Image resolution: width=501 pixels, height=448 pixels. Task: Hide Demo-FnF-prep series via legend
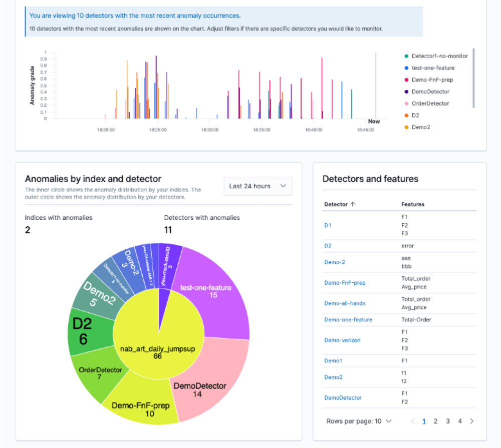431,80
